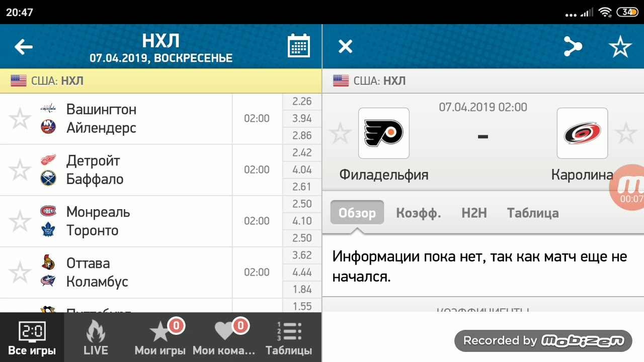Star the Филадельфия team
This screenshot has width=644, height=362.
tap(340, 134)
